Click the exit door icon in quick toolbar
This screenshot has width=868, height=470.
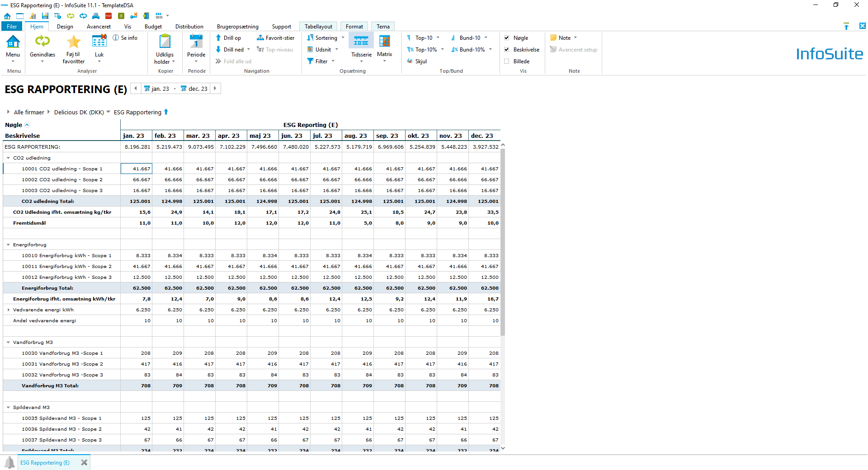[146, 16]
